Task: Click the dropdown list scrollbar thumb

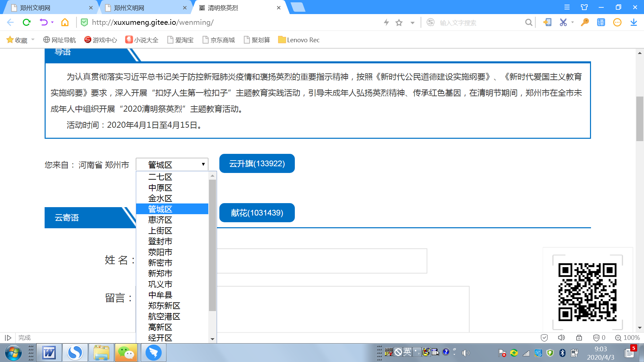Action: point(212,245)
